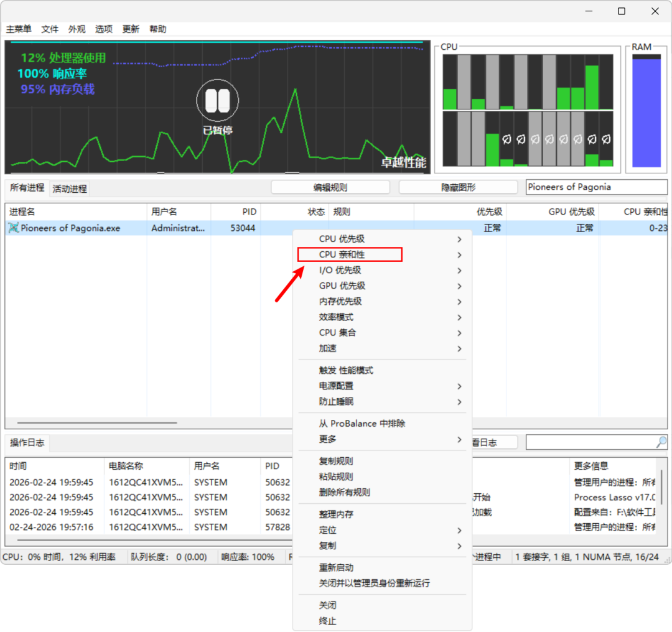Open the 更新 menu
This screenshot has width=672, height=632.
click(131, 29)
